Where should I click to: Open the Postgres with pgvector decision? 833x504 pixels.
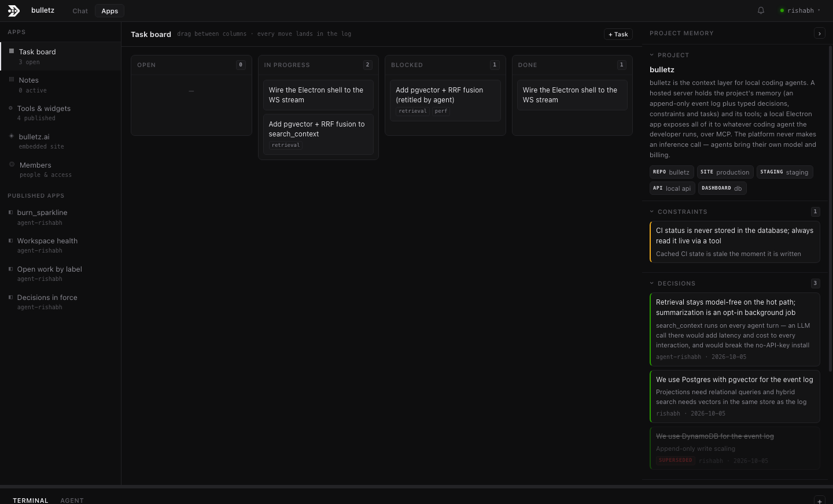735,396
